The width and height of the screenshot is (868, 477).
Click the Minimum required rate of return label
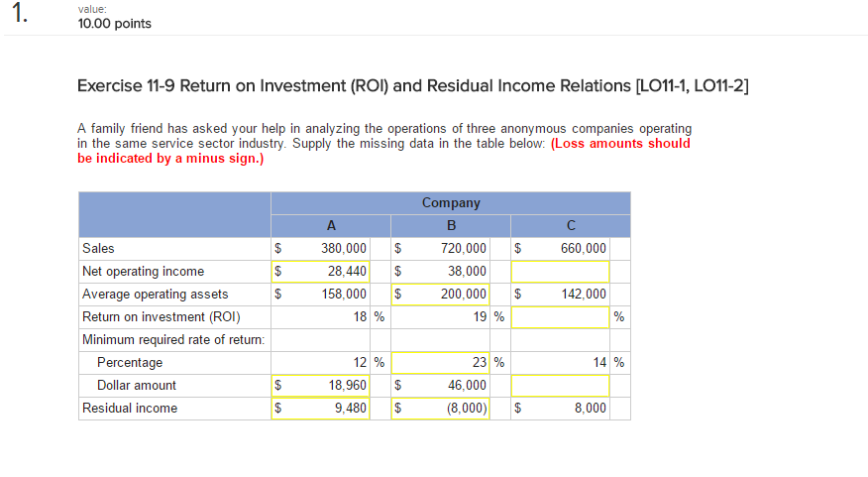[173, 339]
